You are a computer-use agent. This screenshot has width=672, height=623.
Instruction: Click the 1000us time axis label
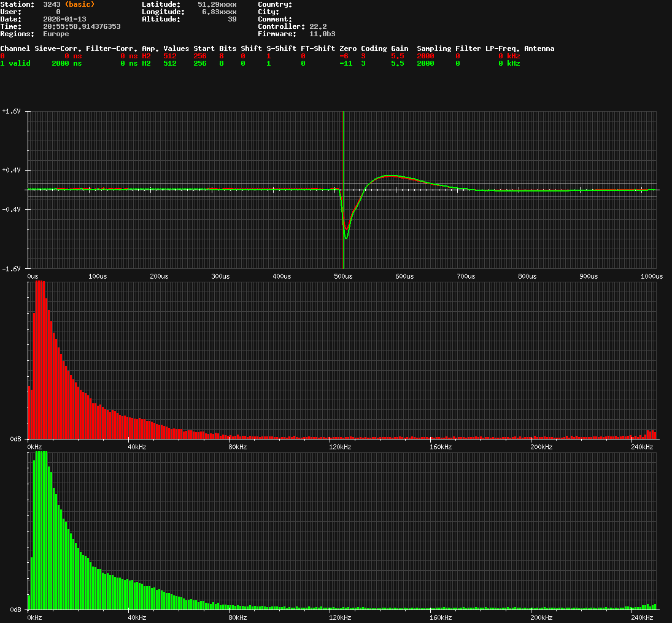pyautogui.click(x=652, y=277)
